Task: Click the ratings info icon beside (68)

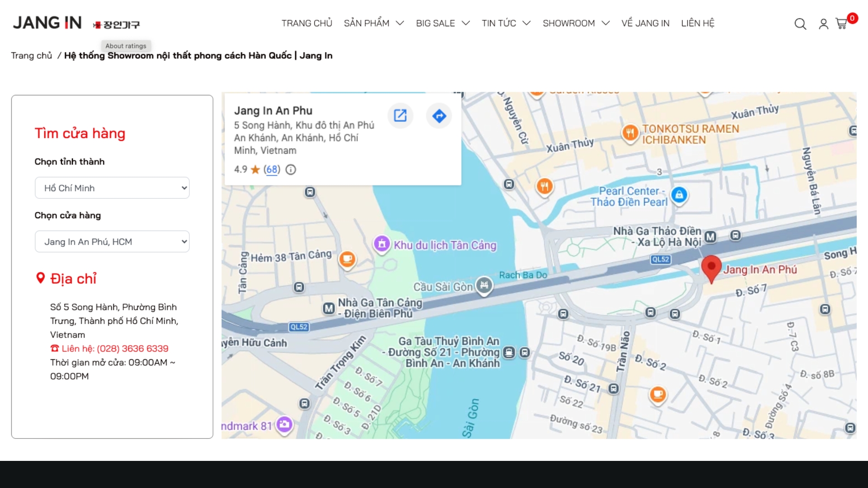Action: point(291,169)
